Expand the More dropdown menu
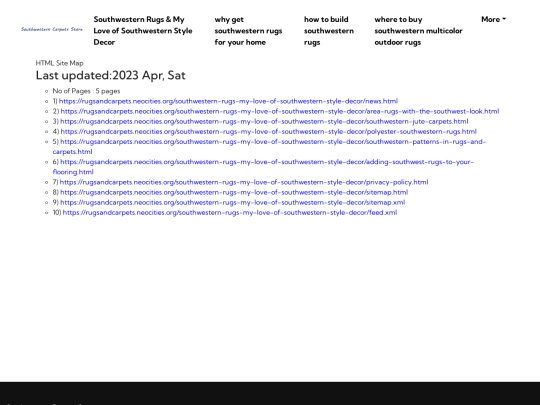 click(494, 19)
